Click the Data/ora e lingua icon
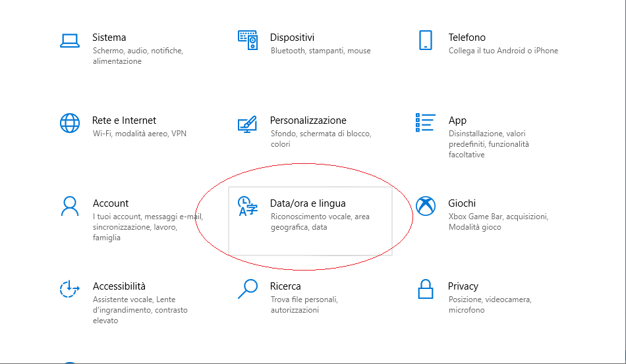 click(248, 206)
